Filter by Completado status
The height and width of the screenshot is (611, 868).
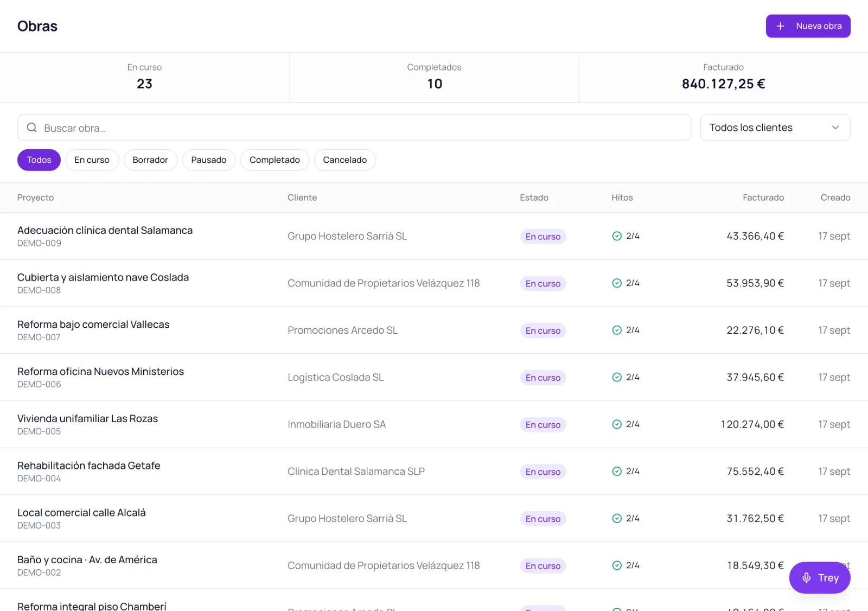[x=275, y=160]
